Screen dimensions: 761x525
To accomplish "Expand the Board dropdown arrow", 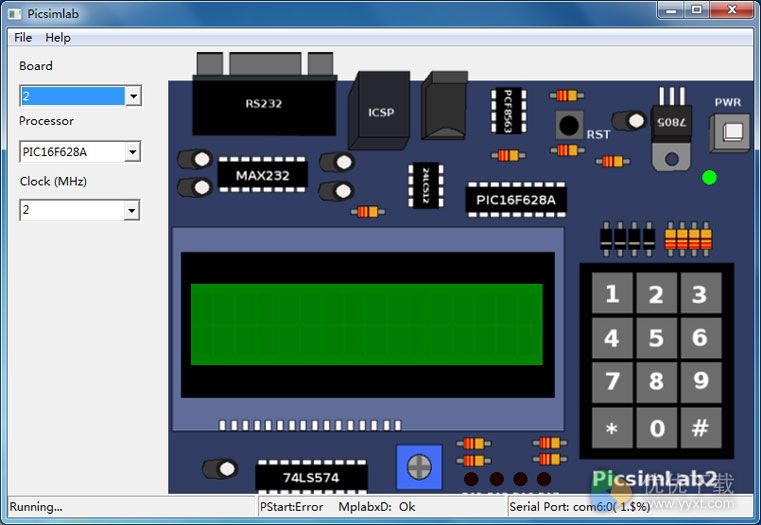I will tap(133, 96).
